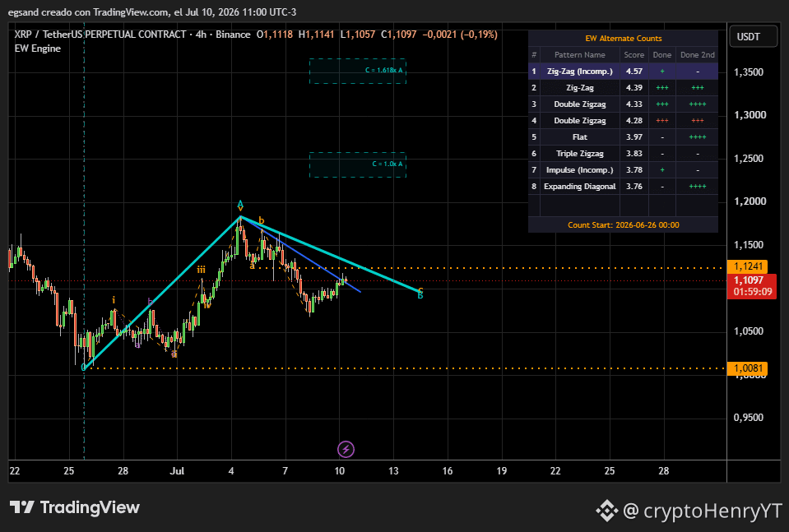This screenshot has height=532, width=789.
Task: Click the 'Jul' date axis label
Action: click(x=177, y=471)
